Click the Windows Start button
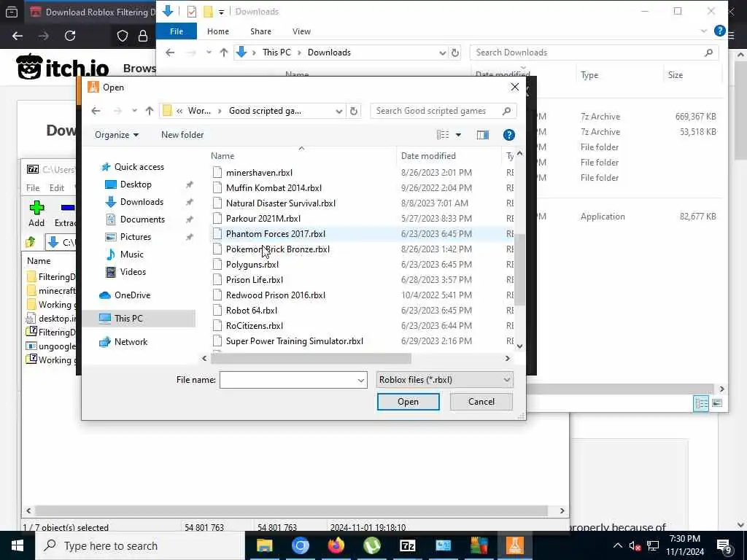The height and width of the screenshot is (560, 747). point(18,545)
